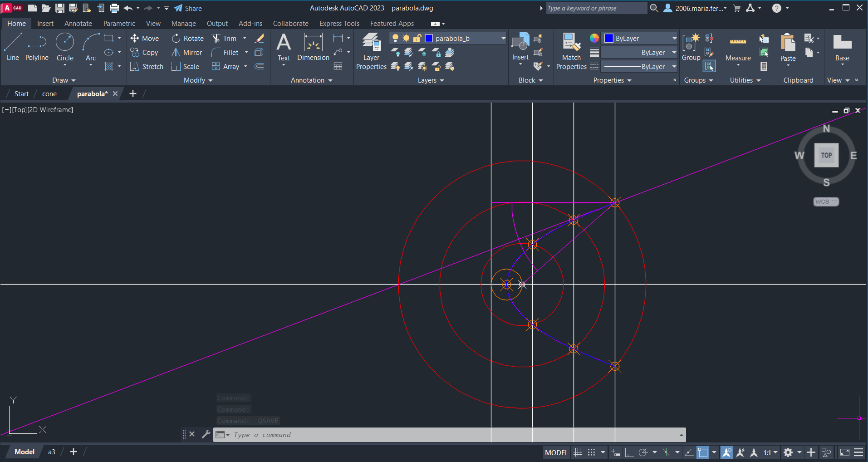The width and height of the screenshot is (868, 462).
Task: Toggle Ortho mode in status bar
Action: tap(629, 452)
